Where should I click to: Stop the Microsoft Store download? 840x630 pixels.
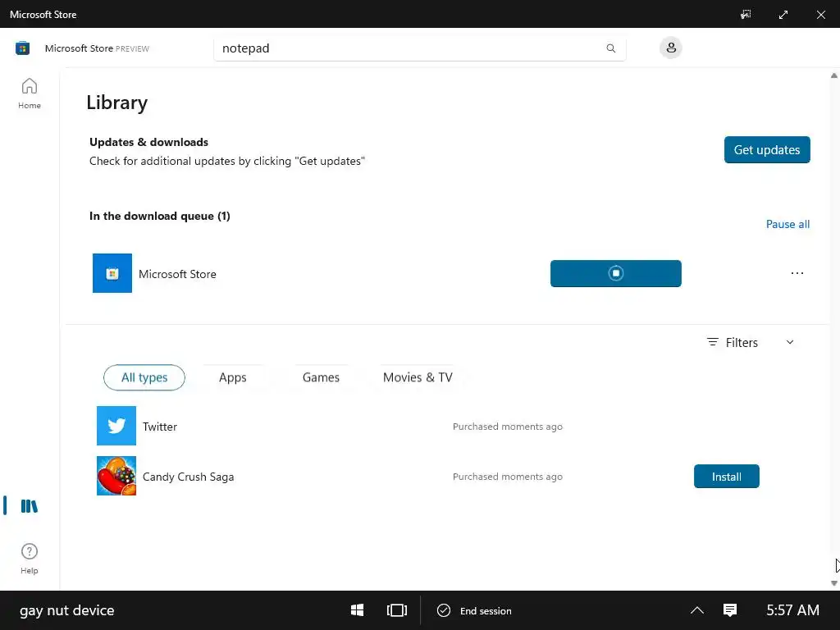(x=615, y=273)
